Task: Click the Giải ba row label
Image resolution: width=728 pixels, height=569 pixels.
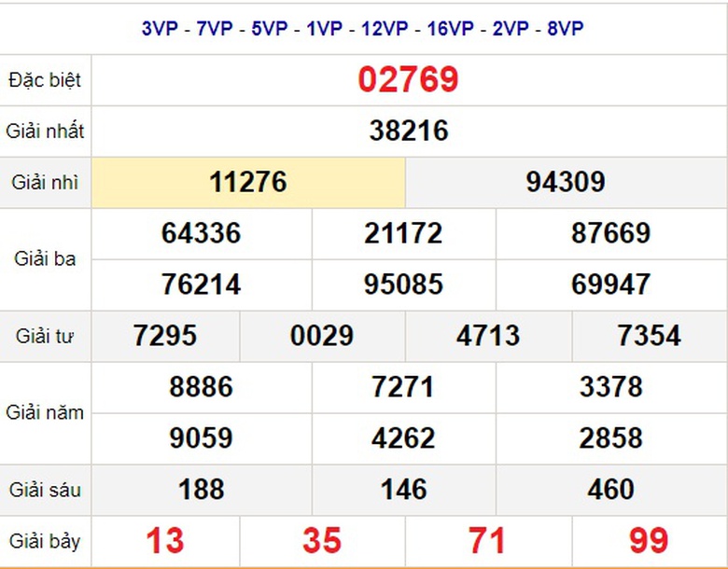Action: [x=45, y=259]
